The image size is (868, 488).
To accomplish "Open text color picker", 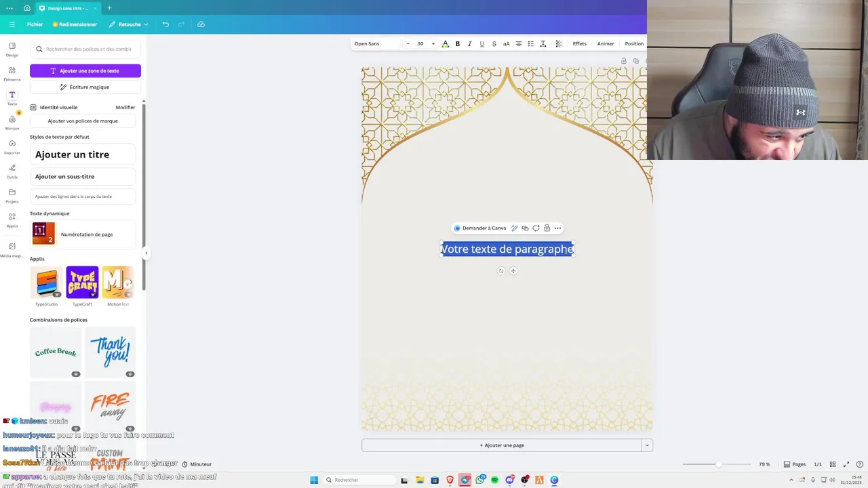I will click(446, 43).
